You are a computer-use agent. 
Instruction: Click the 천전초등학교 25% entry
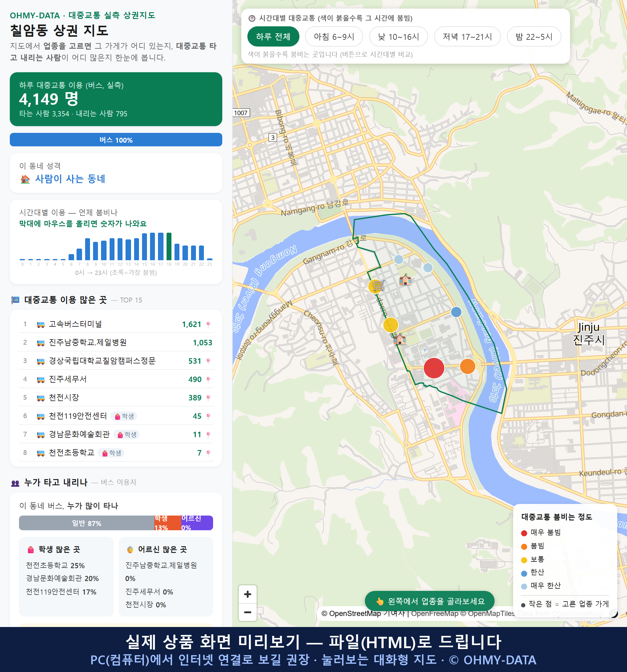[55, 565]
